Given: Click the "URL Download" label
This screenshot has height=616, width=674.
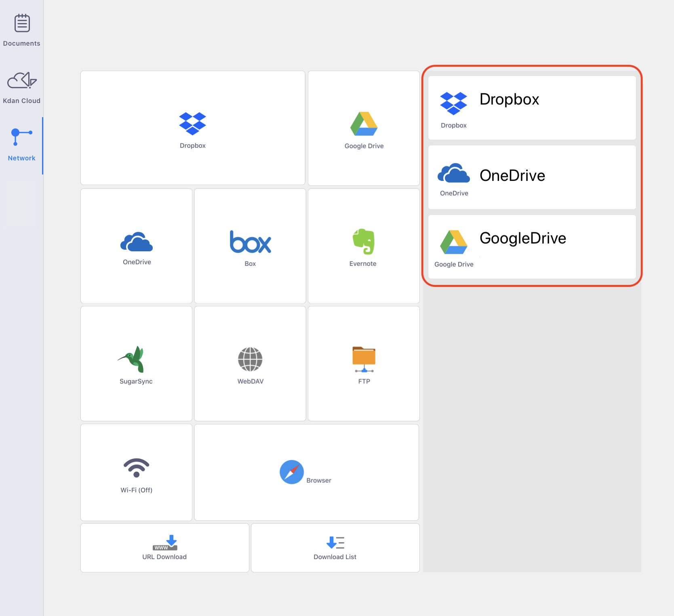Looking at the screenshot, I should pyautogui.click(x=164, y=557).
